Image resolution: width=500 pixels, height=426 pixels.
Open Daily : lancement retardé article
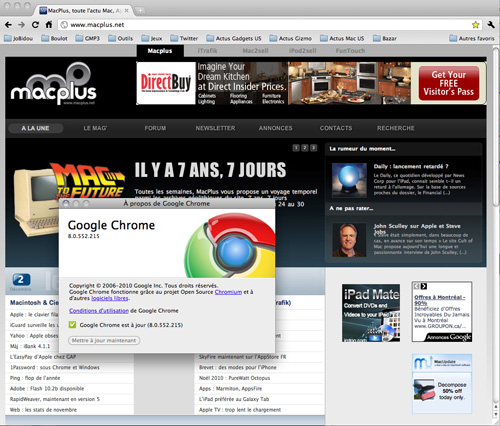point(411,166)
